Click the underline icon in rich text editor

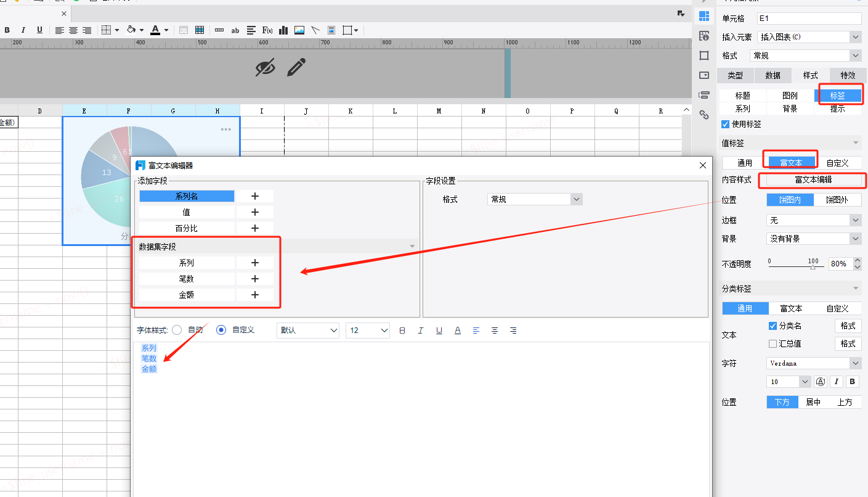(439, 331)
